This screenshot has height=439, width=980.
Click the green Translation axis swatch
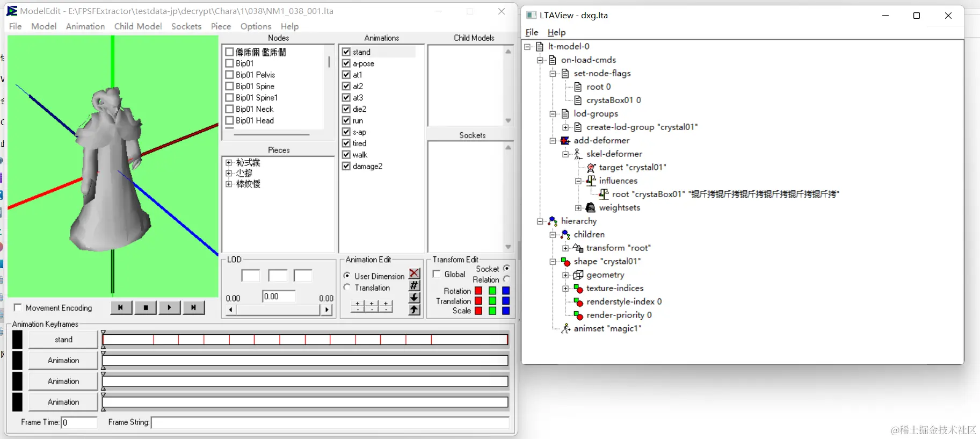492,301
